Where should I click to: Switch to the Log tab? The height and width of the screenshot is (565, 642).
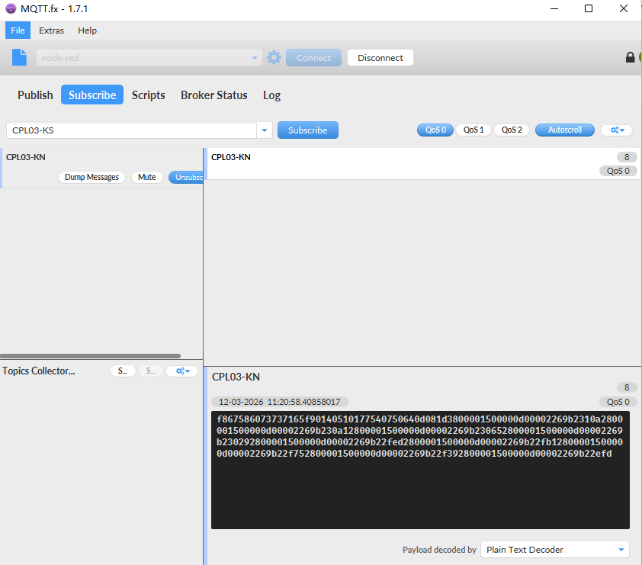tap(271, 95)
